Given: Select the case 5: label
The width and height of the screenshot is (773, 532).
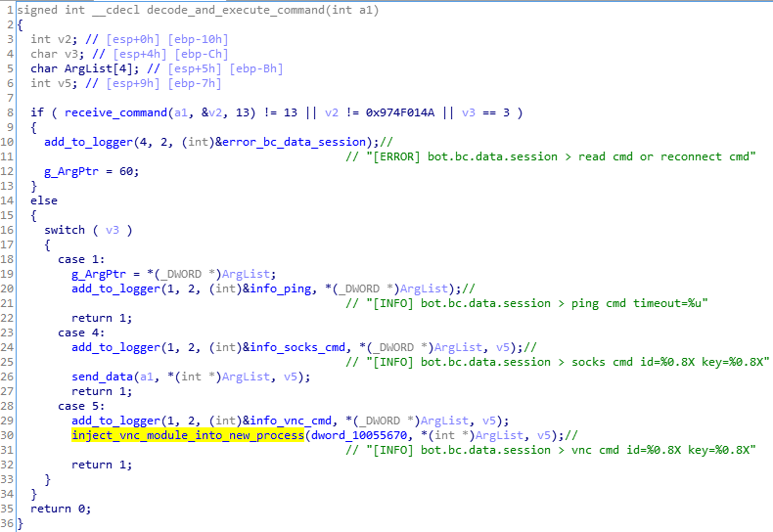Looking at the screenshot, I should click(x=81, y=407).
